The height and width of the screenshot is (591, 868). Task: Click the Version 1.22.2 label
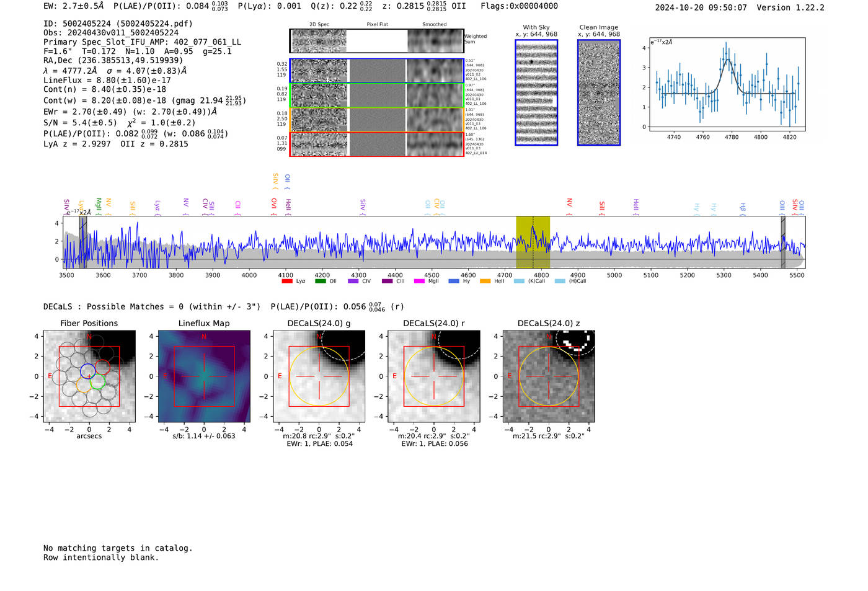pos(790,7)
